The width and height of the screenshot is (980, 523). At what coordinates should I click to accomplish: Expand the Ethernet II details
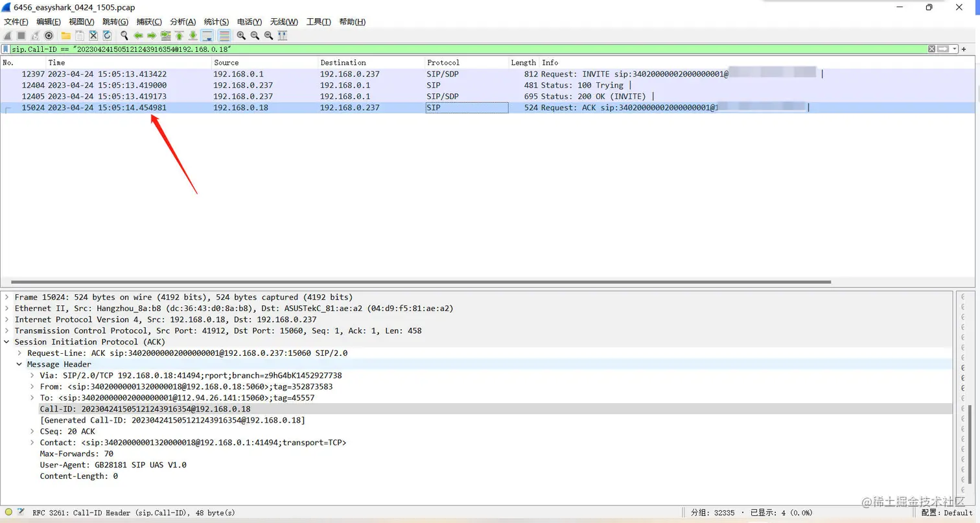7,308
